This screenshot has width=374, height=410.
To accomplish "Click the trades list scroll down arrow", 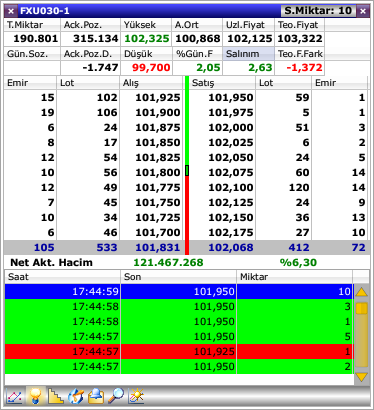I will click(x=361, y=377).
